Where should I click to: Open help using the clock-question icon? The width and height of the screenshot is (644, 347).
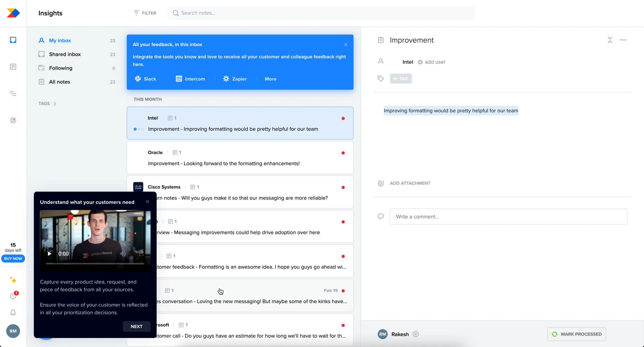pos(13,296)
